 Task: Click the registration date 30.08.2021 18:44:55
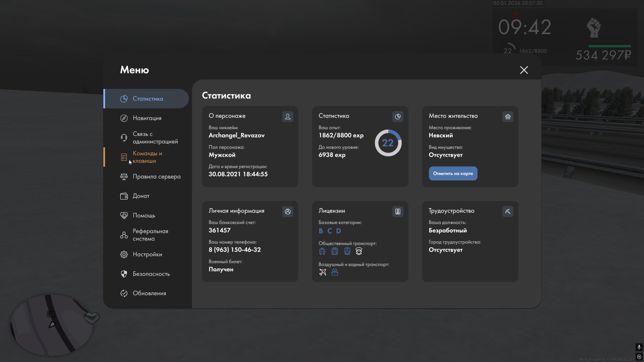(238, 174)
